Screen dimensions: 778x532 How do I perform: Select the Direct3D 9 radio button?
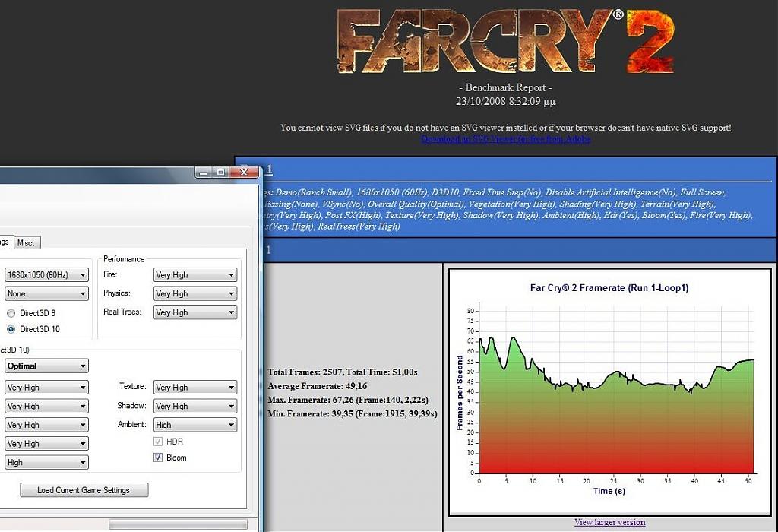(11, 313)
